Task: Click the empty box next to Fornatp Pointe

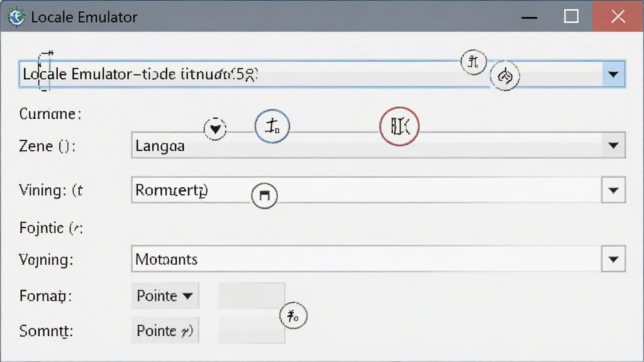Action: click(252, 295)
